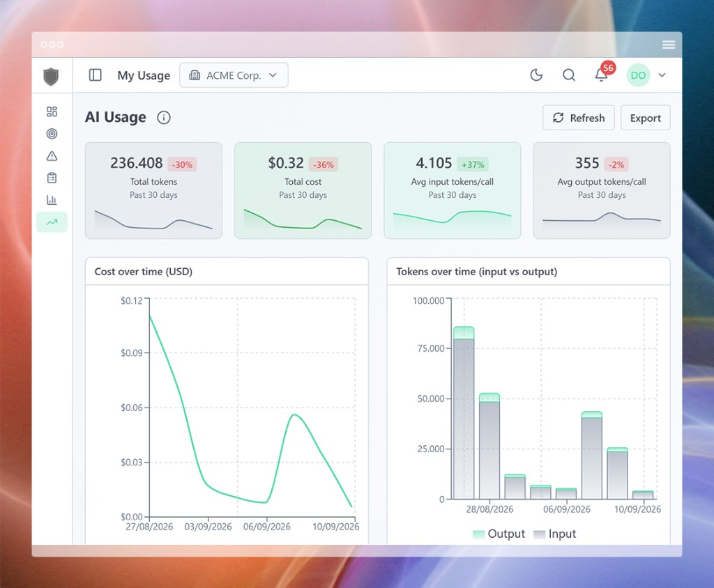Viewport: 714px width, 588px height.
Task: Click the +37% change badge
Action: (x=473, y=164)
